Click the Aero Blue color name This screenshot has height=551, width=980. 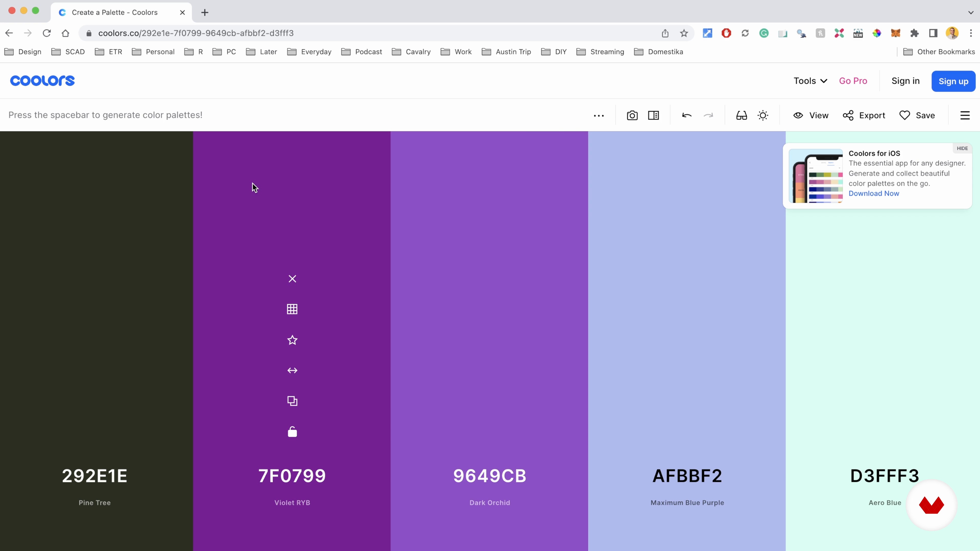pyautogui.click(x=885, y=503)
